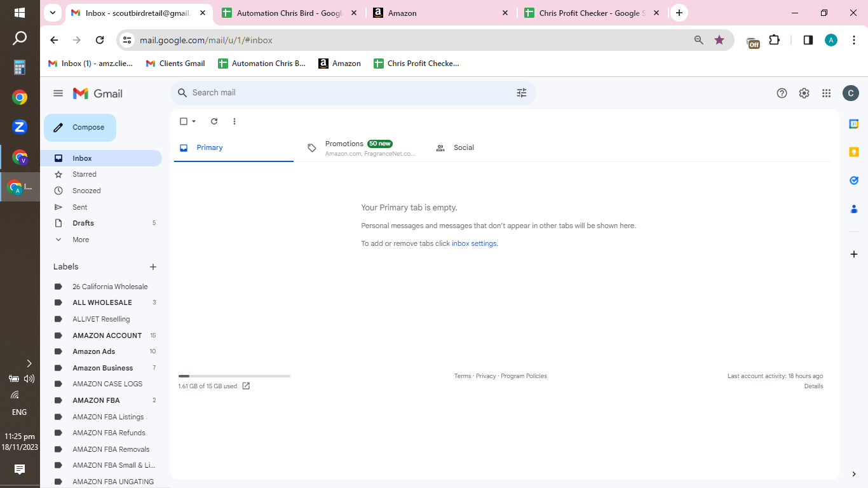The image size is (868, 488).
Task: Open Google Keep side panel
Action: point(854,152)
